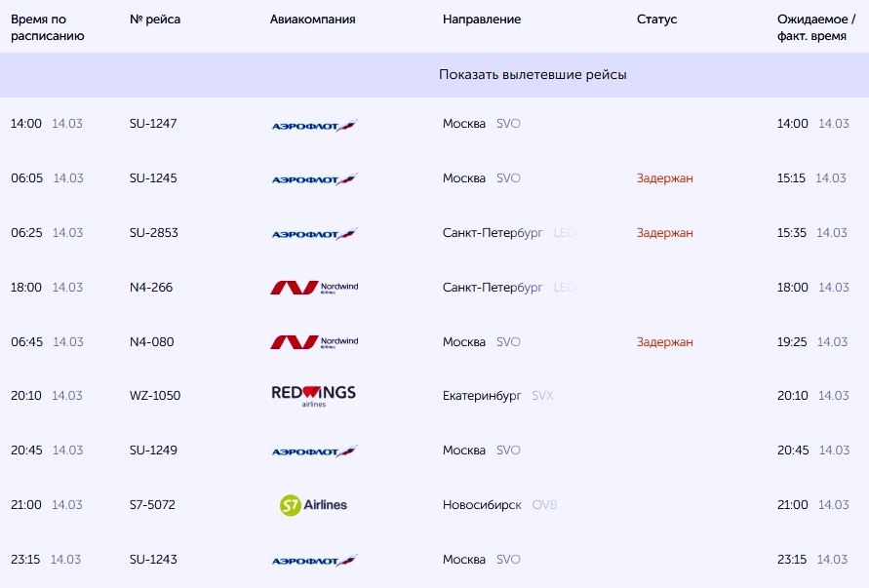Image resolution: width=869 pixels, height=588 pixels.
Task: Click the Aeroflot logo for flight SU-1247
Action: pyautogui.click(x=314, y=125)
